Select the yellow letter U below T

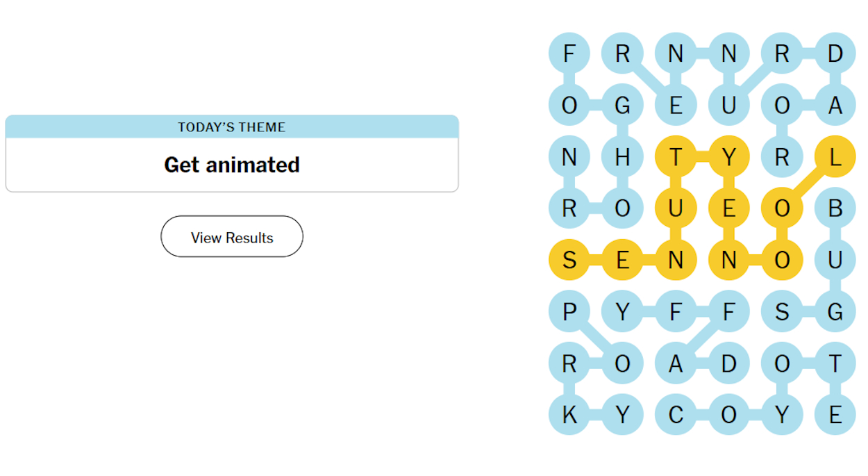coord(676,208)
